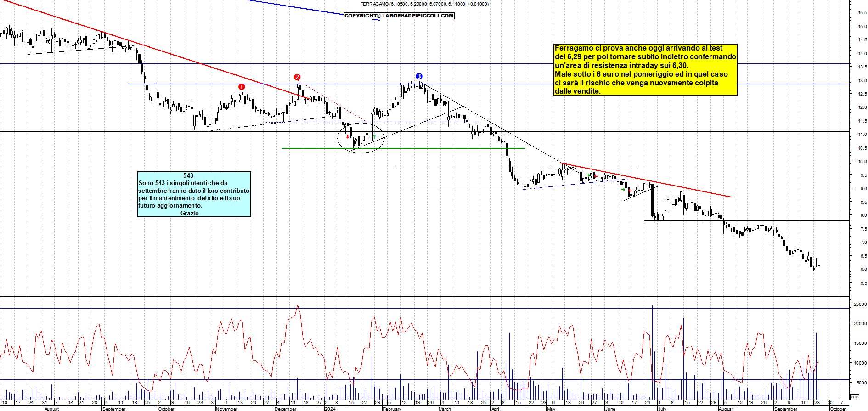The image size is (868, 411).
Task: Click the 5000 volume axis label
Action: pyautogui.click(x=861, y=383)
